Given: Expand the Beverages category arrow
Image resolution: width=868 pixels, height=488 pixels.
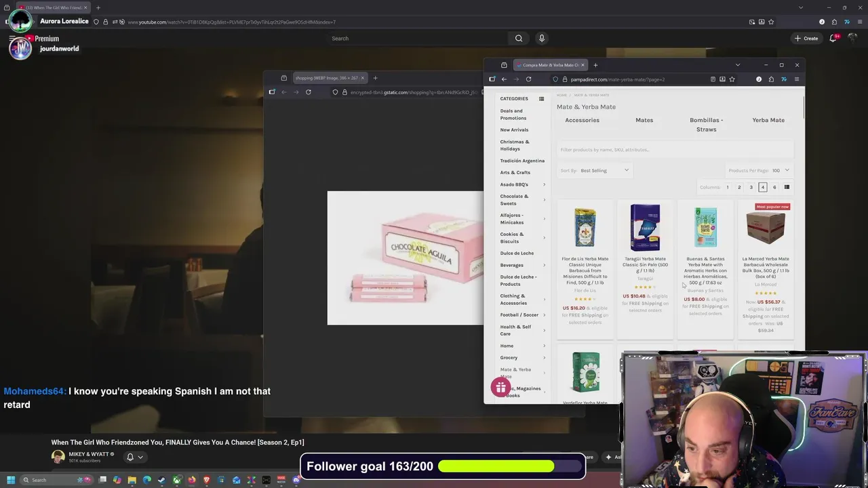Looking at the screenshot, I should coord(544,265).
